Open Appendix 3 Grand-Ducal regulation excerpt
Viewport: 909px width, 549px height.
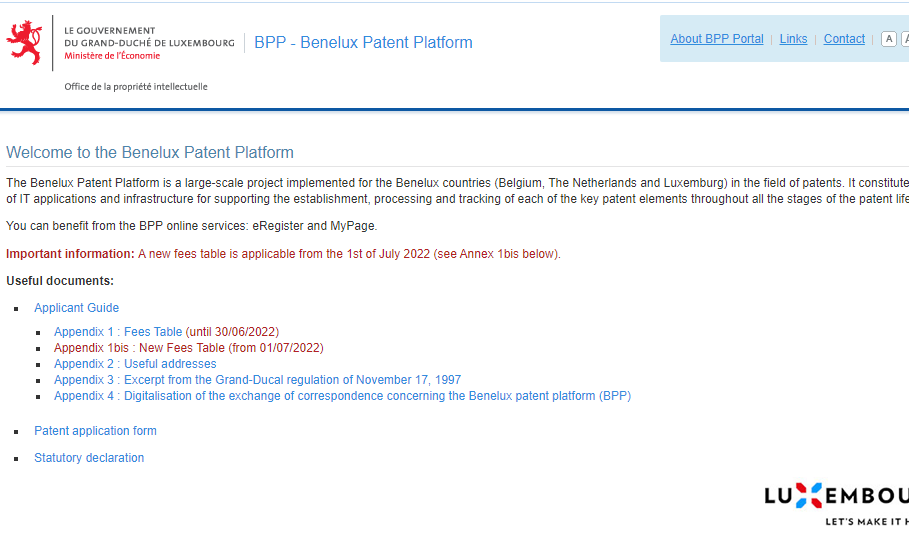tap(257, 380)
